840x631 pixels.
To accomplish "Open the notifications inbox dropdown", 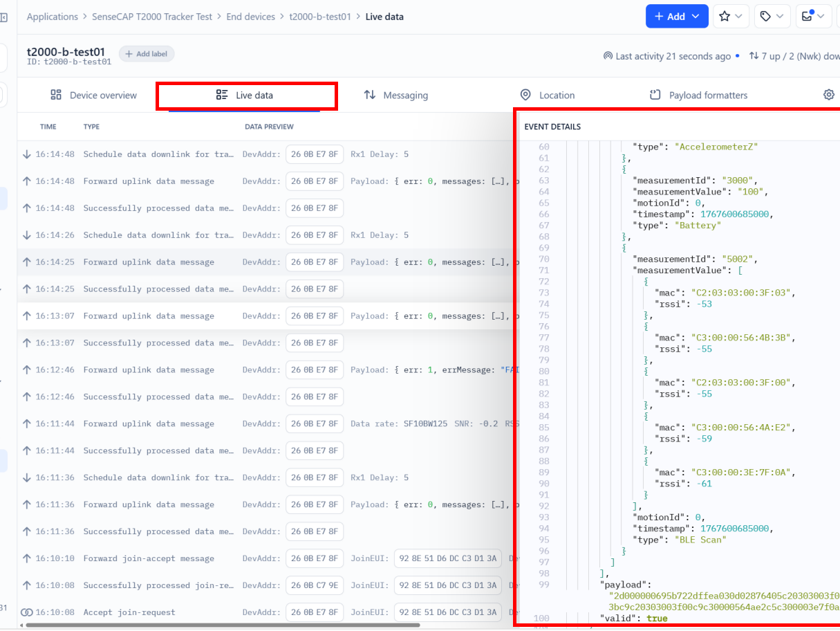I will [x=813, y=17].
